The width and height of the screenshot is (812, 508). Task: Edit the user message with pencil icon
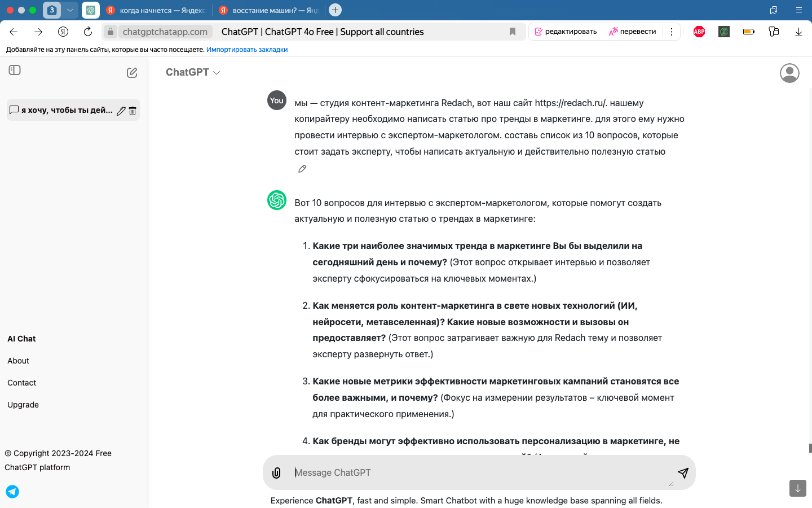302,169
